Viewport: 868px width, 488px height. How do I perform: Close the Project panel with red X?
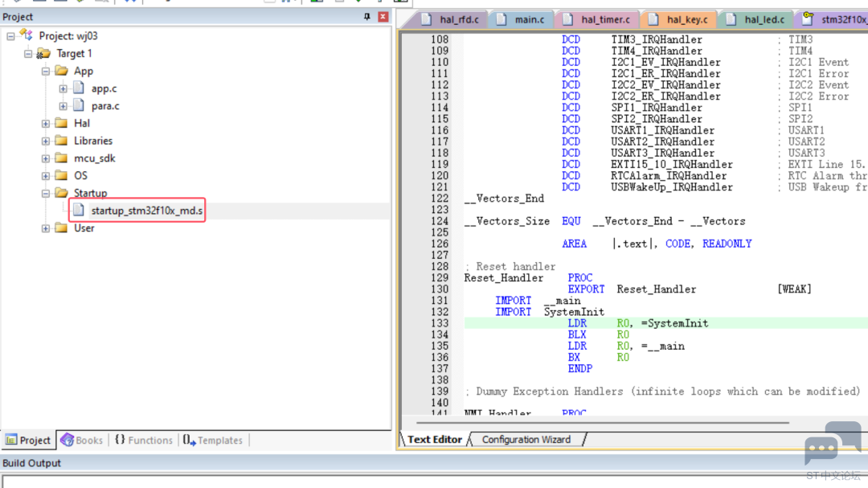click(x=383, y=17)
